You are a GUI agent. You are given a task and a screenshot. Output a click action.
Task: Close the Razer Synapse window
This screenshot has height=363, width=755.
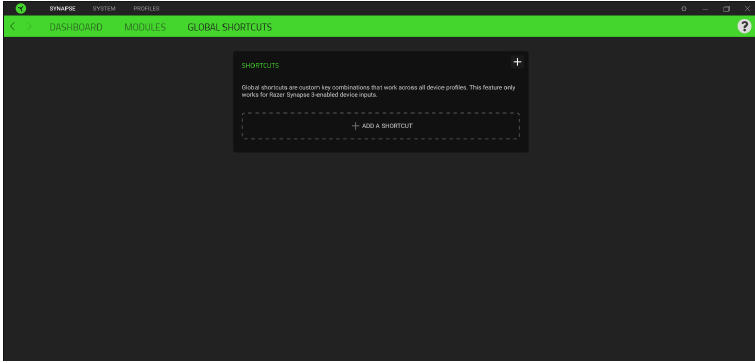[747, 9]
